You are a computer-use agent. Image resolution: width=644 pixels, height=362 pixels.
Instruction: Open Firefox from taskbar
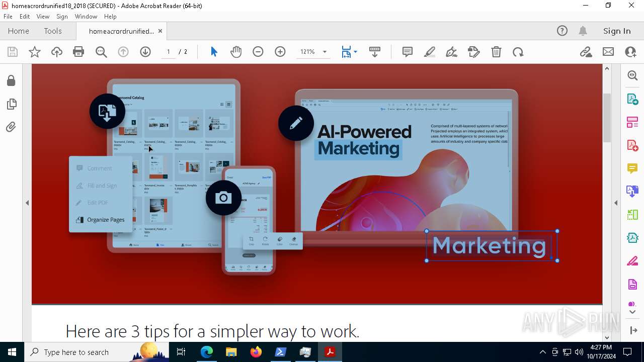(256, 352)
